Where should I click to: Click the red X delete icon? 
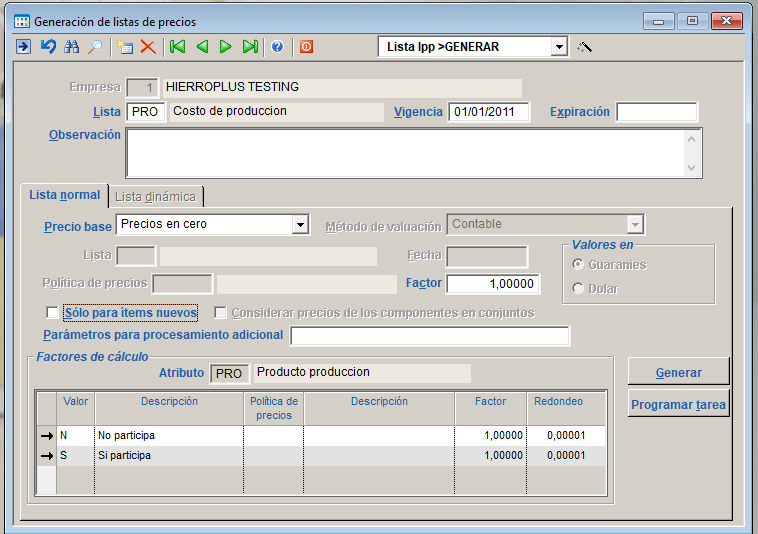pyautogui.click(x=148, y=47)
